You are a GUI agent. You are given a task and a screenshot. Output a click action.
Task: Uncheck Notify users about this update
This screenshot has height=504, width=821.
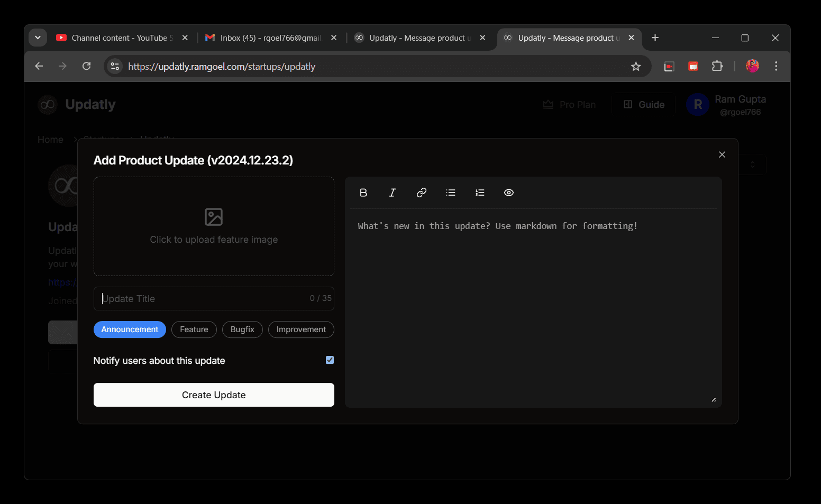pyautogui.click(x=330, y=360)
